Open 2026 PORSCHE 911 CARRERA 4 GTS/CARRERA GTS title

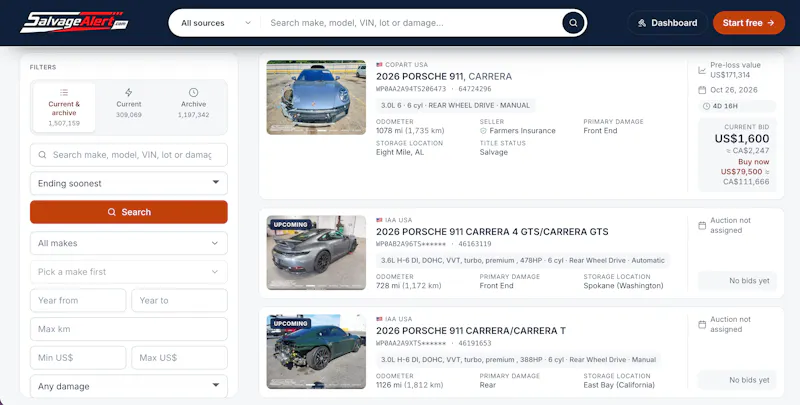[x=492, y=232]
